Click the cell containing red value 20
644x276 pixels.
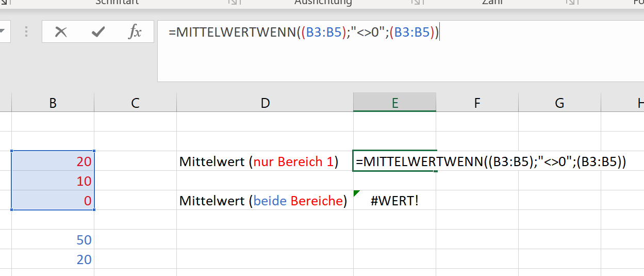tap(53, 161)
